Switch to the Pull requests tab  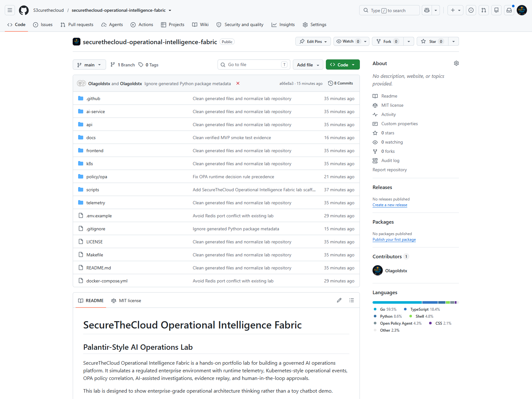pyautogui.click(x=77, y=24)
